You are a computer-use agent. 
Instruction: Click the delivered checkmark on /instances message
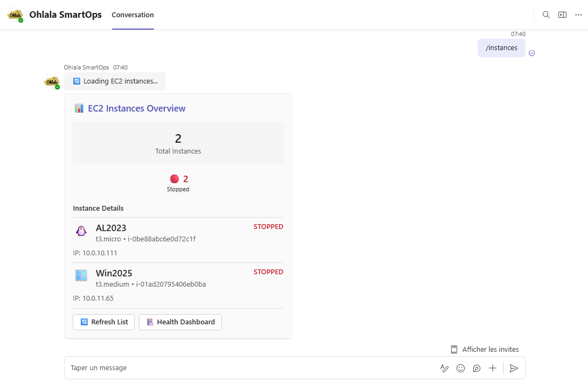(531, 53)
